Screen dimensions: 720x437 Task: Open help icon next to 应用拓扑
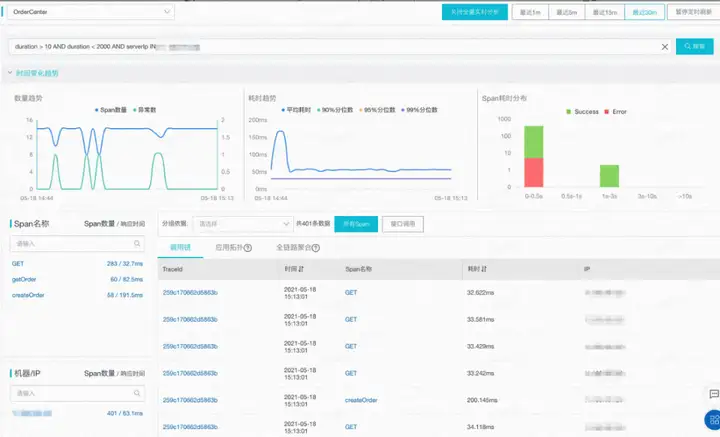pyautogui.click(x=248, y=248)
